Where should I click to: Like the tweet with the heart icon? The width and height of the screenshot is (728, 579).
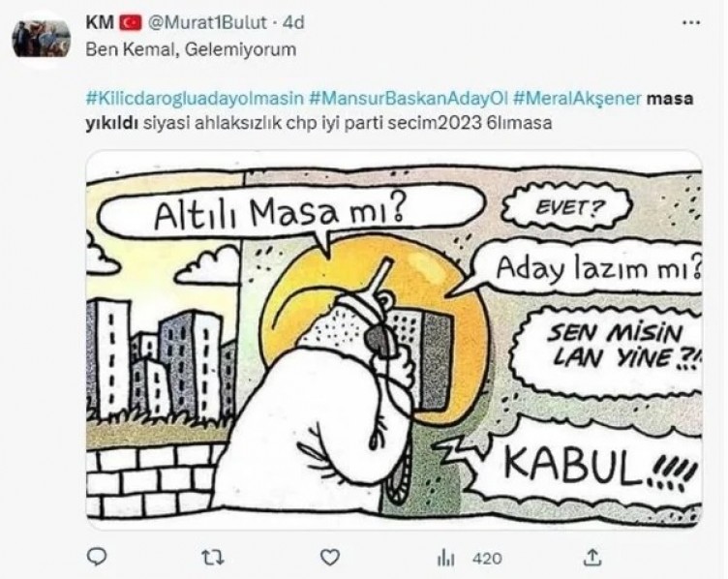[x=330, y=557]
